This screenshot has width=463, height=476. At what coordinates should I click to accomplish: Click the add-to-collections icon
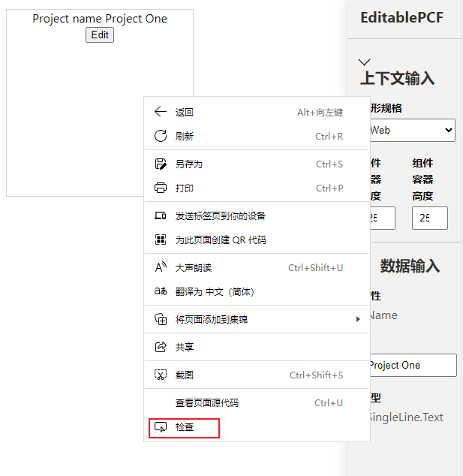(x=161, y=319)
